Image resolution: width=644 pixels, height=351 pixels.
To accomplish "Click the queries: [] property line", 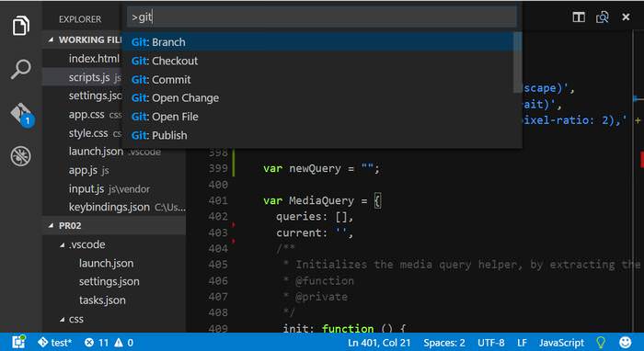I will point(315,217).
